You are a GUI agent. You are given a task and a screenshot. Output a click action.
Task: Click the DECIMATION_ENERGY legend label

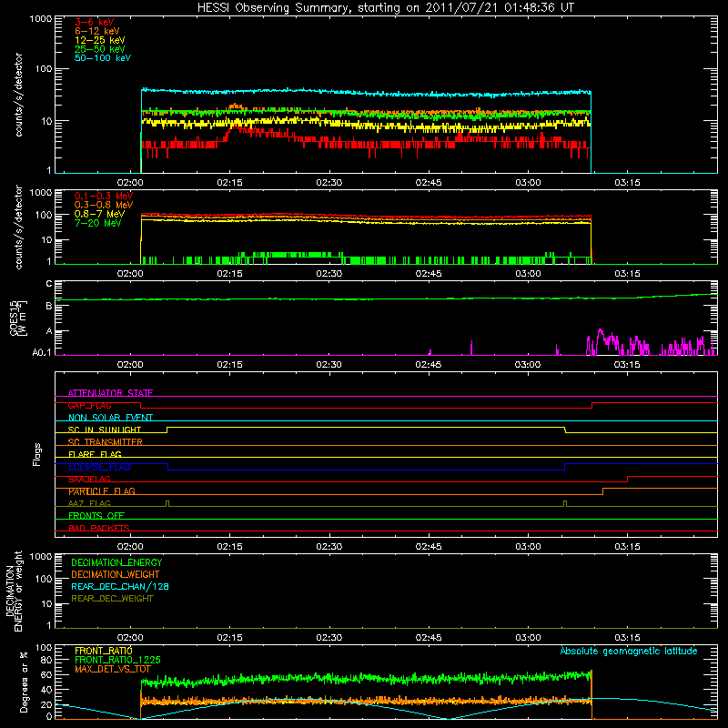point(116,562)
